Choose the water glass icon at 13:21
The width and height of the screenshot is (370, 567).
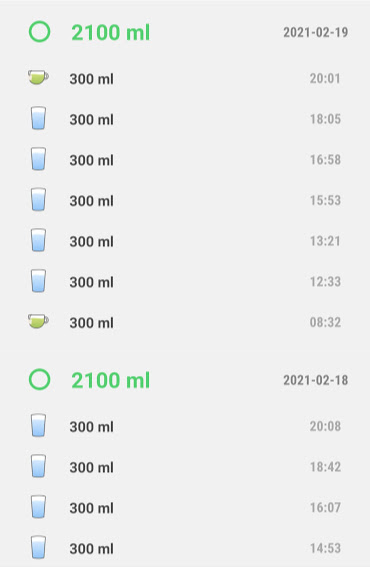coord(38,240)
